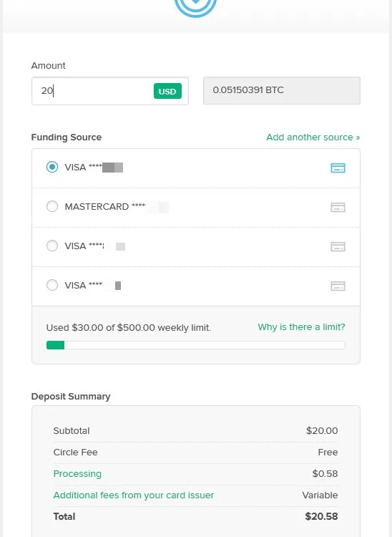The height and width of the screenshot is (537, 392).
Task: Click the Amount input field showing 20
Action: pyautogui.click(x=109, y=91)
